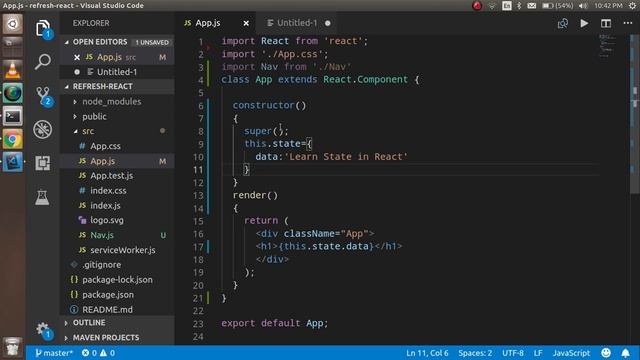Open App.test.js file
Viewport: 640px width, 360px height.
[x=117, y=176]
